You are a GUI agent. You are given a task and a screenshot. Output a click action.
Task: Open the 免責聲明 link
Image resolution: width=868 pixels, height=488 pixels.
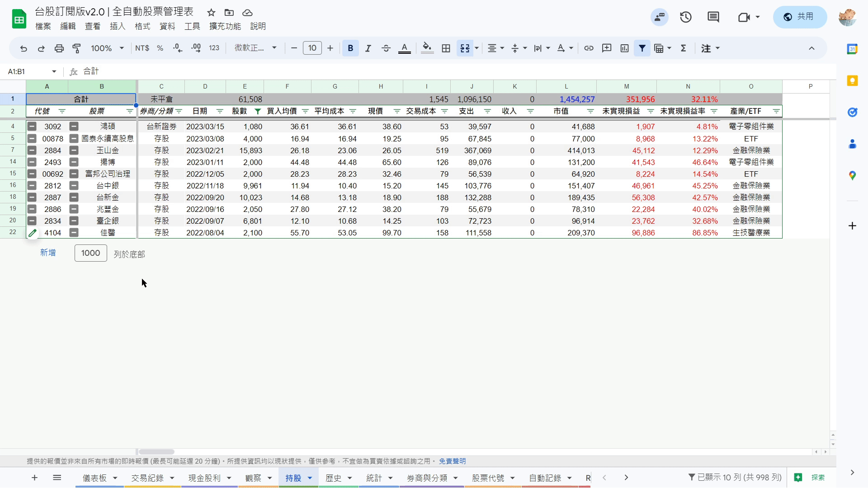tap(452, 461)
